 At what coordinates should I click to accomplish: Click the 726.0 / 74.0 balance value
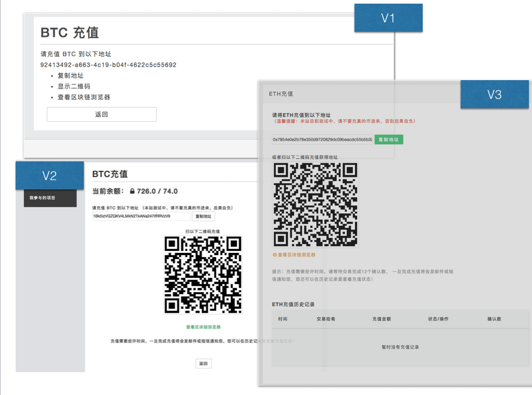click(x=157, y=191)
